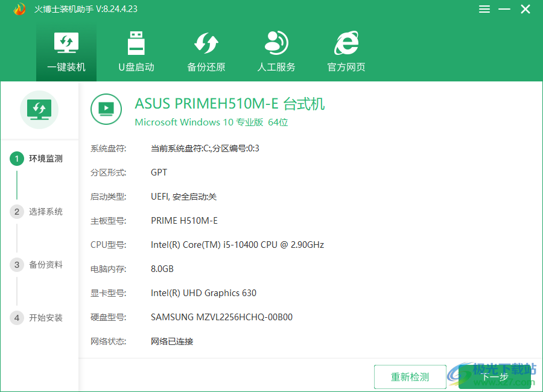Click the monitor icon atop the sidebar
543x392 pixels.
pyautogui.click(x=39, y=110)
